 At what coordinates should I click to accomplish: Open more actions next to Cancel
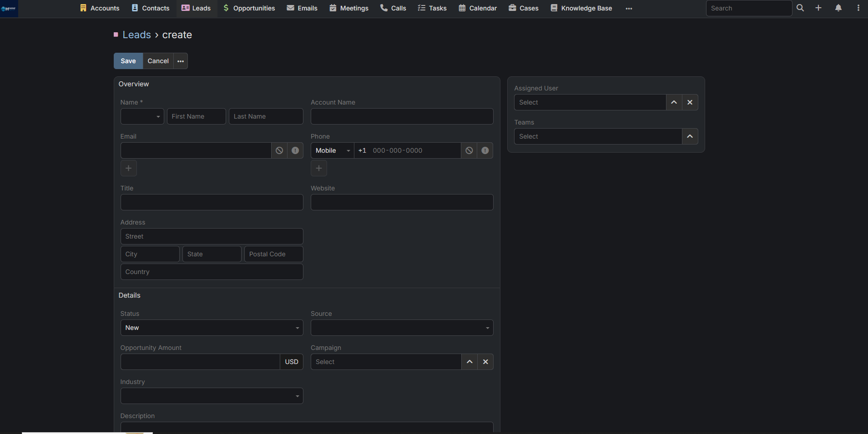pyautogui.click(x=181, y=61)
